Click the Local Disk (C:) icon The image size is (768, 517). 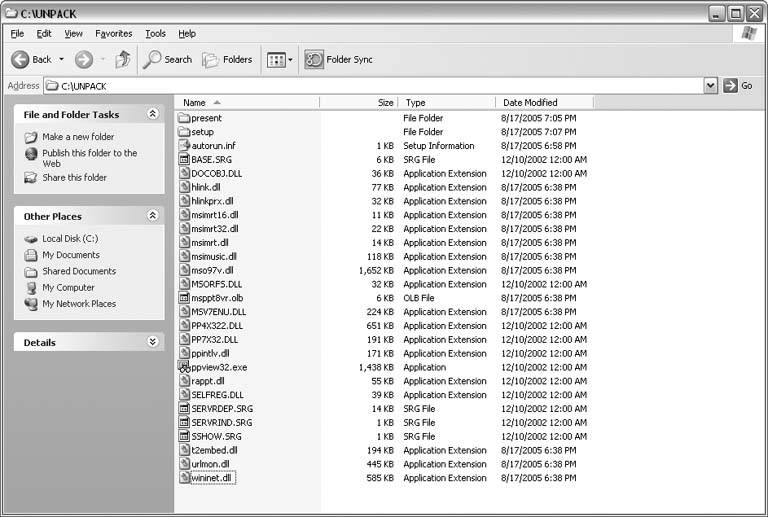(x=31, y=239)
